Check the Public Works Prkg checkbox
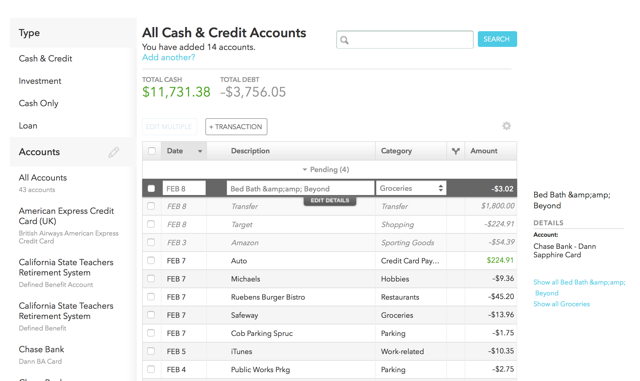This screenshot has height=381, width=640. point(151,369)
